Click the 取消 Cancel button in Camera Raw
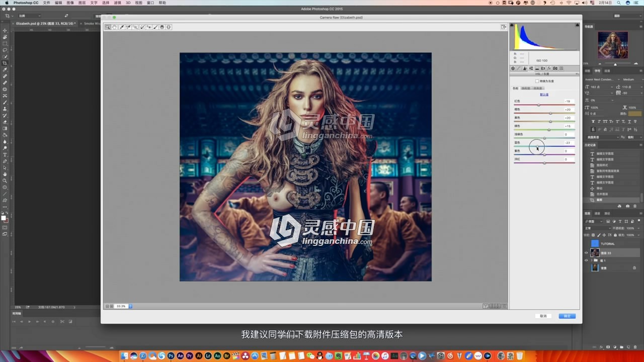 543,316
